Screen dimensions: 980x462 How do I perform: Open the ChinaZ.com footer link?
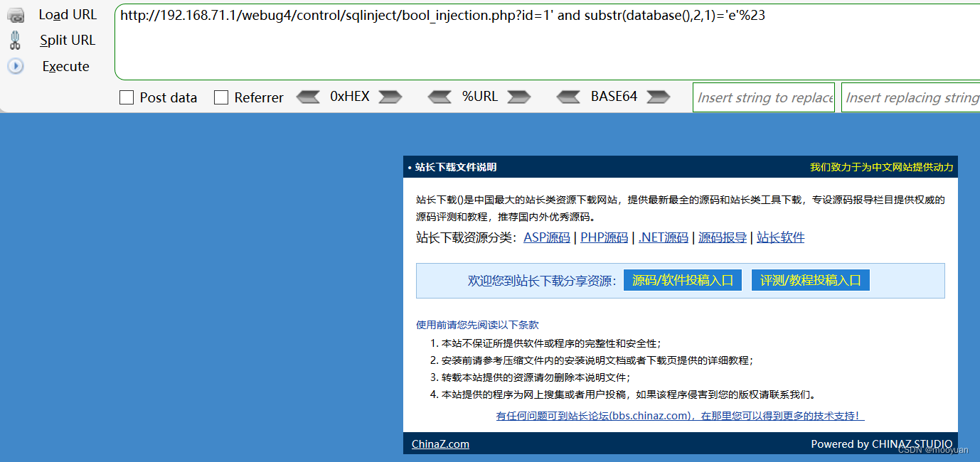[x=440, y=444]
